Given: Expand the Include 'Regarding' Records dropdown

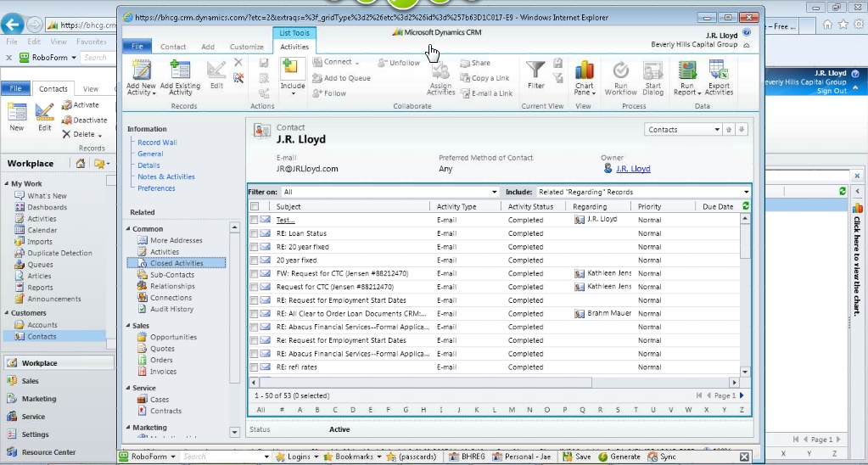Looking at the screenshot, I should (746, 193).
